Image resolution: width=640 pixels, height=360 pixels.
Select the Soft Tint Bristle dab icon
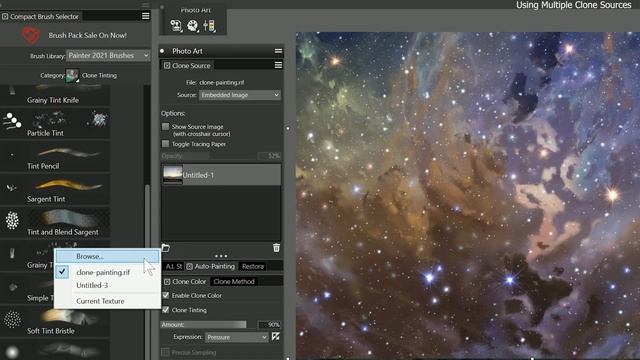(x=12, y=320)
